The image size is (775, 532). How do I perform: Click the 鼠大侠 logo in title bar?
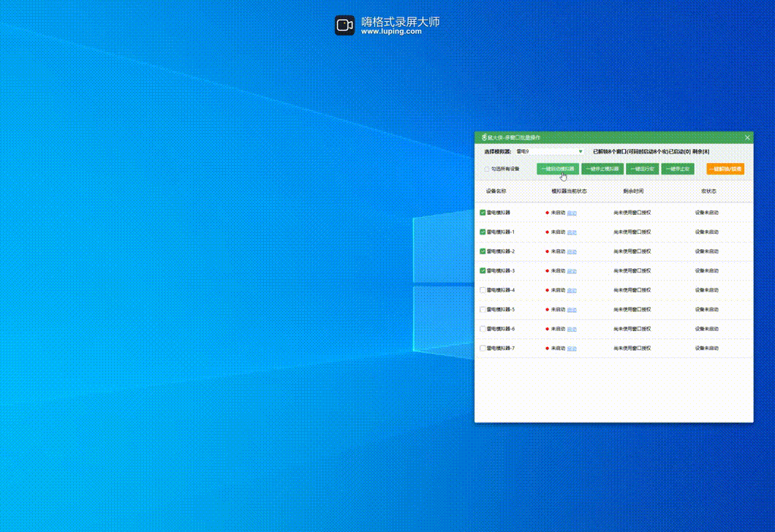coord(484,137)
